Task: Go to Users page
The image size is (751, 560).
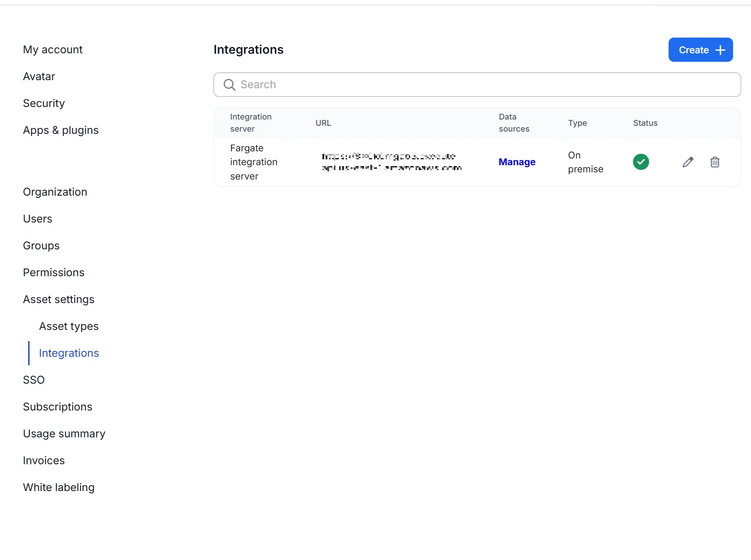Action: pyautogui.click(x=38, y=219)
